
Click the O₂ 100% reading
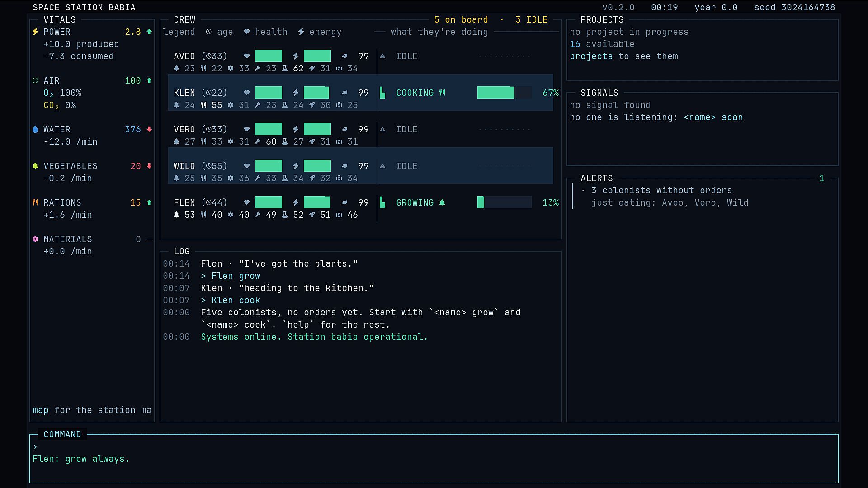[x=62, y=93]
